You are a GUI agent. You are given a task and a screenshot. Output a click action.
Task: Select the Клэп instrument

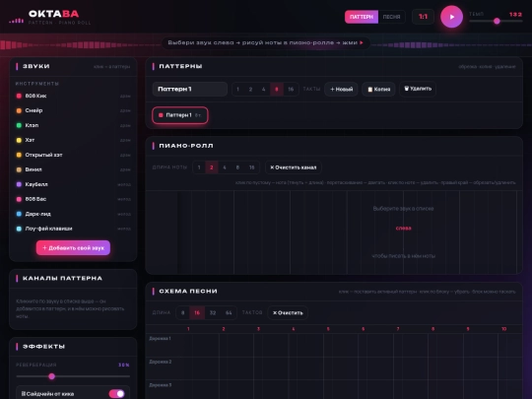click(73, 125)
